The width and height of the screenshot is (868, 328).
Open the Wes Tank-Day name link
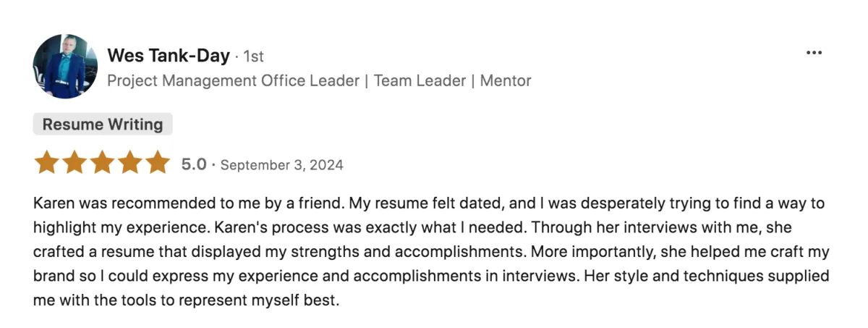pos(169,56)
